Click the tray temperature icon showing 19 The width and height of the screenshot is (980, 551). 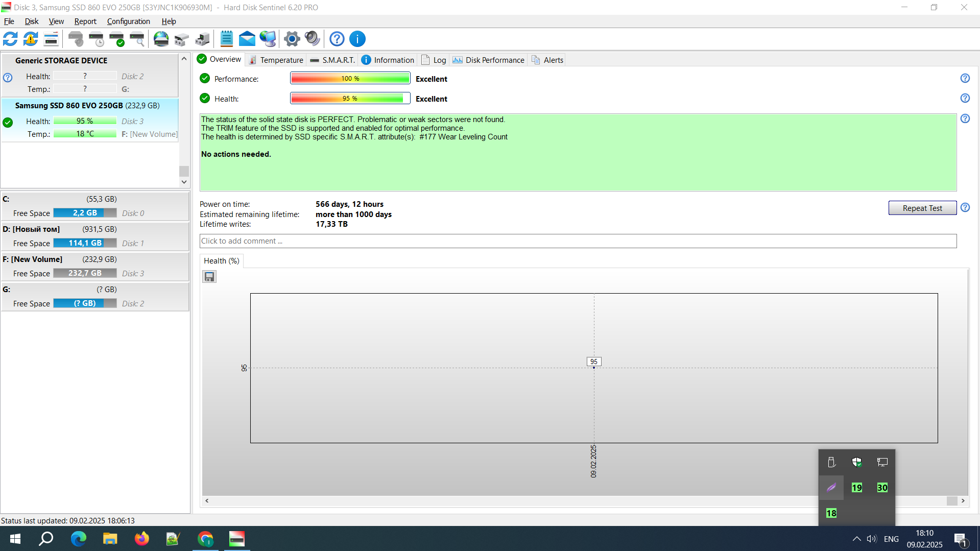point(856,488)
